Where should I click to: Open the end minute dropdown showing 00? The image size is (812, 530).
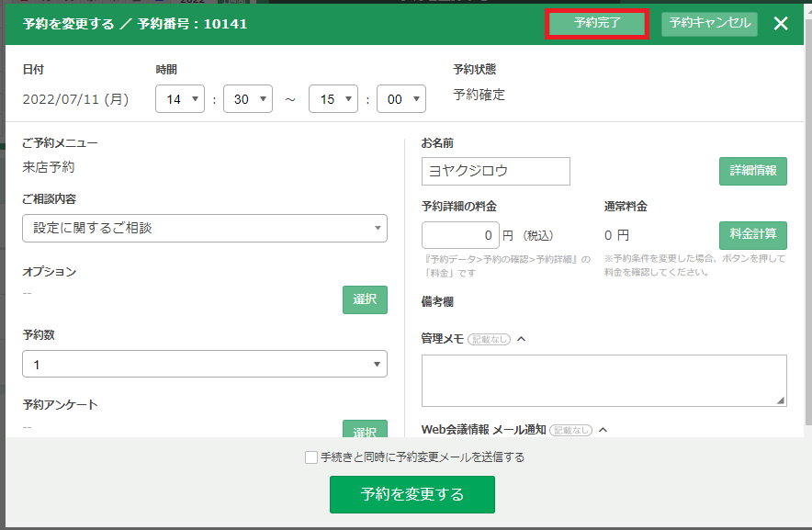click(x=401, y=99)
